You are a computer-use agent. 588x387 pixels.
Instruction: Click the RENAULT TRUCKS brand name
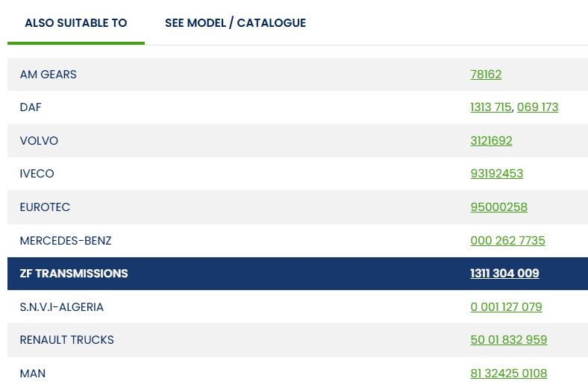66,340
